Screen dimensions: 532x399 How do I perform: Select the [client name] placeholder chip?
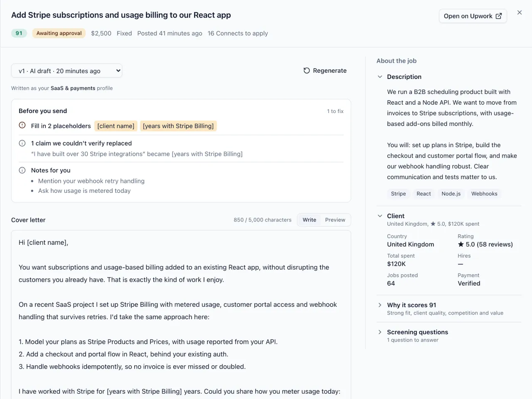point(116,126)
